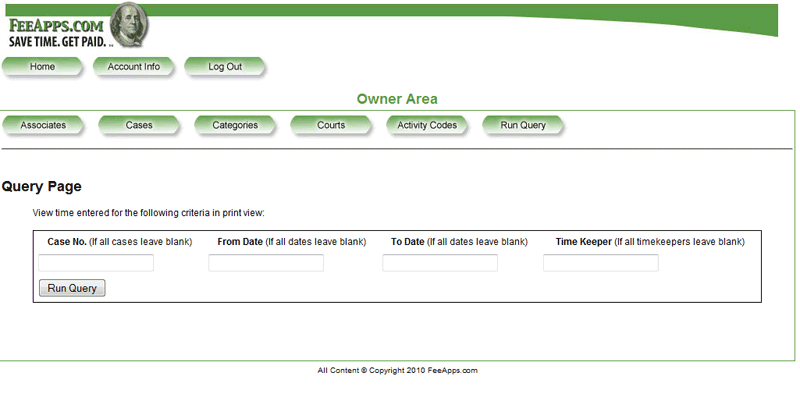Focus the Case No. input field
The image size is (800, 394).
[x=96, y=263]
